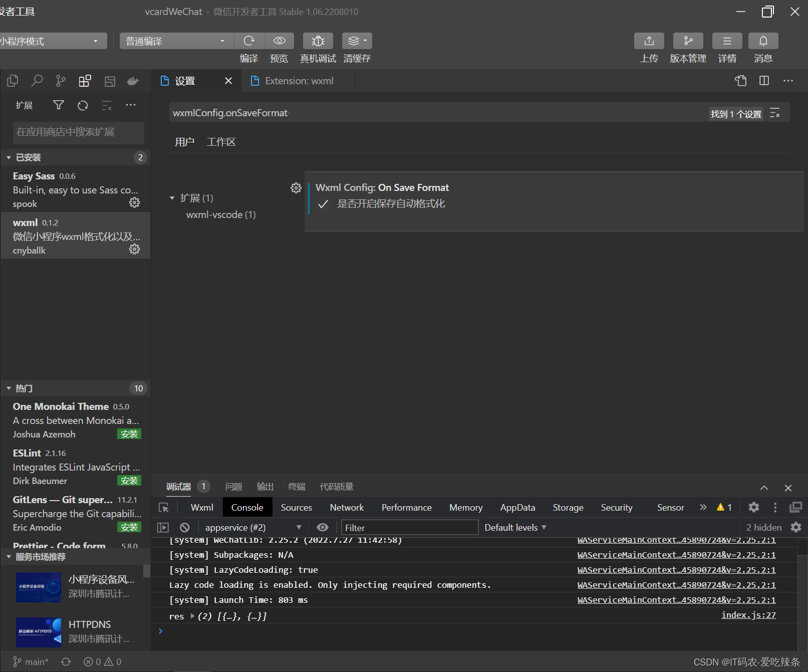Show more DevTools tabs chevron
The width and height of the screenshot is (808, 672).
point(703,507)
